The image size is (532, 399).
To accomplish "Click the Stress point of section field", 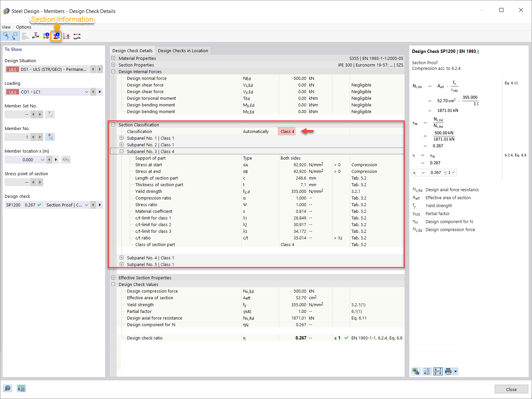I will pyautogui.click(x=17, y=182).
